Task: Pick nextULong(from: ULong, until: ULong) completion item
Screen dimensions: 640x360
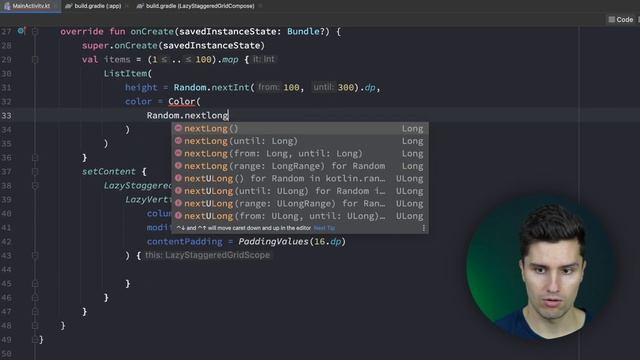Action: [300, 216]
